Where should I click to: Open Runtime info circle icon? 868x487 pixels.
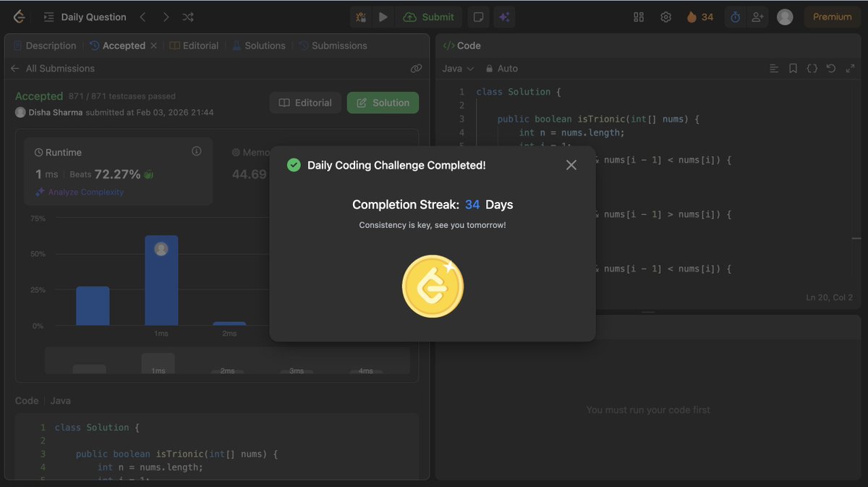coord(197,151)
